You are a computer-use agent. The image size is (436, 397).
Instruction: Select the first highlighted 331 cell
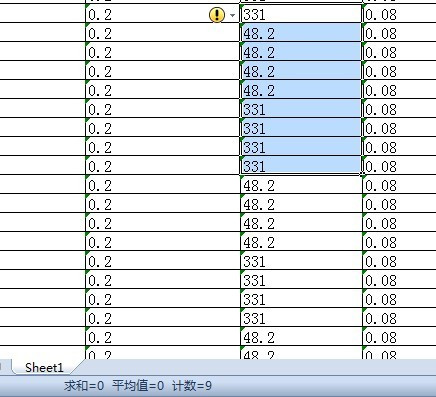(301, 108)
